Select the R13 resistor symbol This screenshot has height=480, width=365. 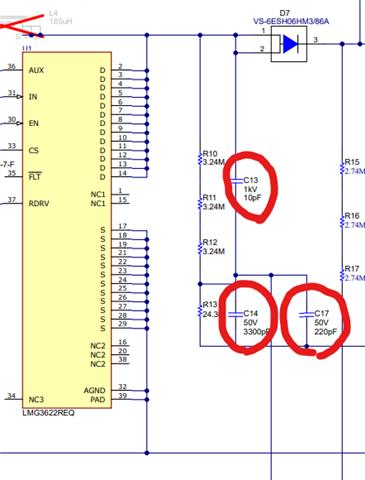point(200,310)
